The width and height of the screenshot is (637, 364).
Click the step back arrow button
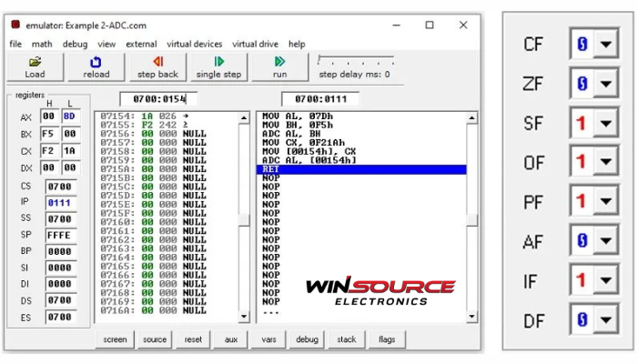157,67
